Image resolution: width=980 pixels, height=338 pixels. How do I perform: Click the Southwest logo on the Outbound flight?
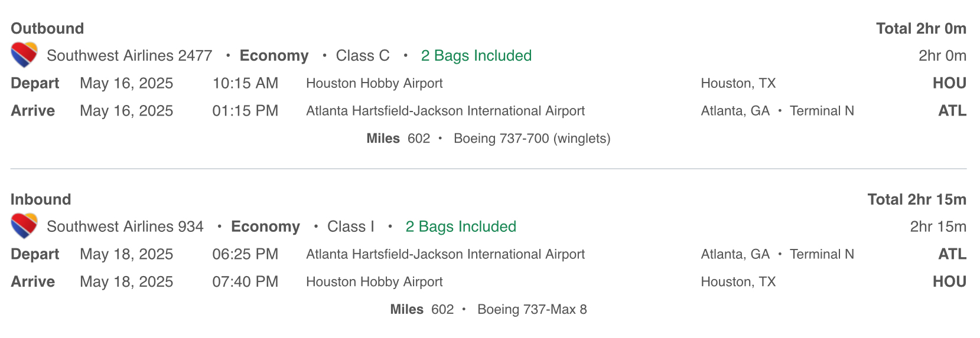click(24, 55)
